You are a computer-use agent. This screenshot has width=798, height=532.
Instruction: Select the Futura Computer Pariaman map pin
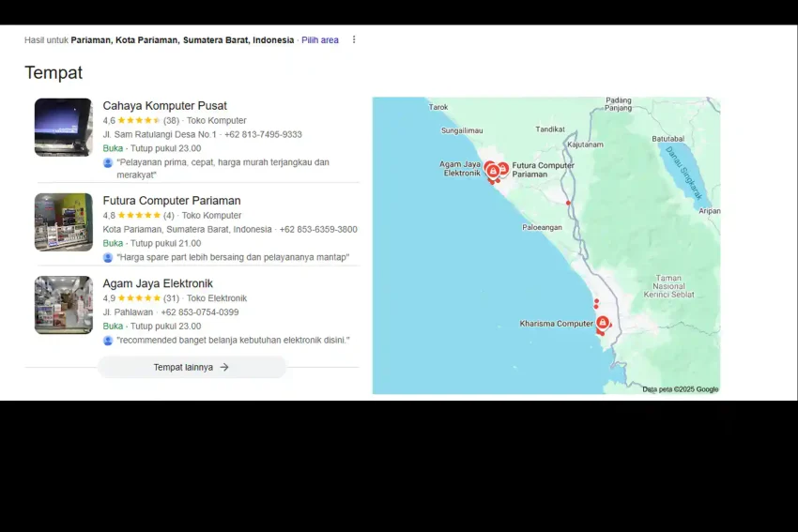[503, 168]
